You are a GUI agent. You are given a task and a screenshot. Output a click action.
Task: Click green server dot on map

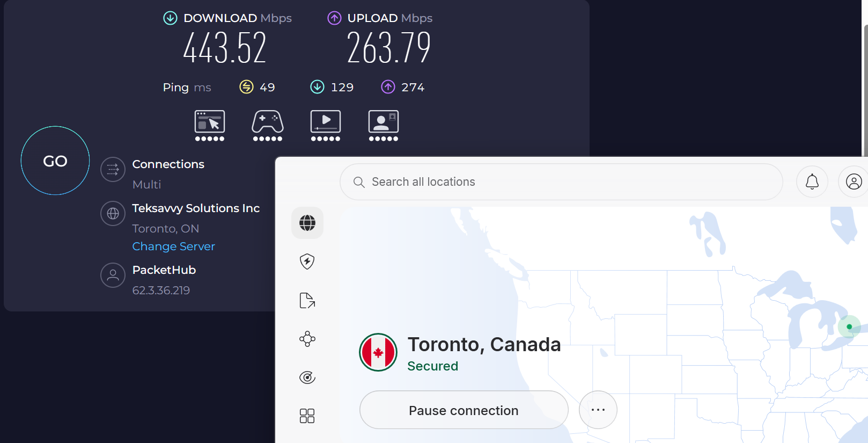pos(849,326)
